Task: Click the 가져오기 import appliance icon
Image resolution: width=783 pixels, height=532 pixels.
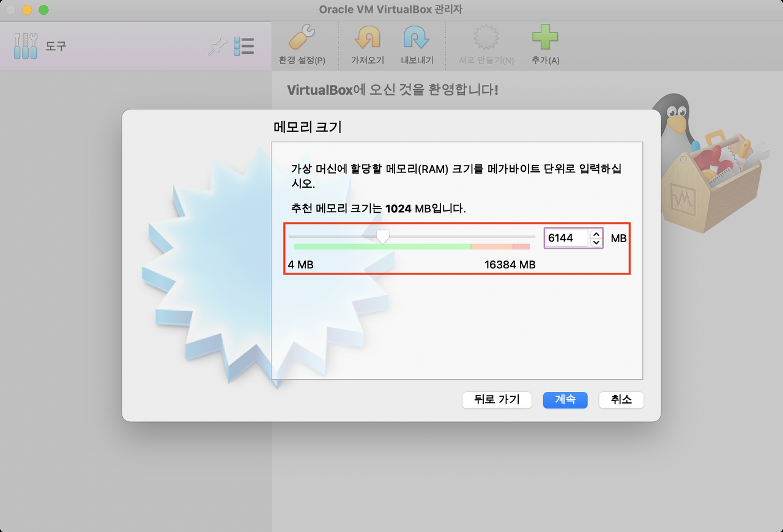Action: point(368,38)
